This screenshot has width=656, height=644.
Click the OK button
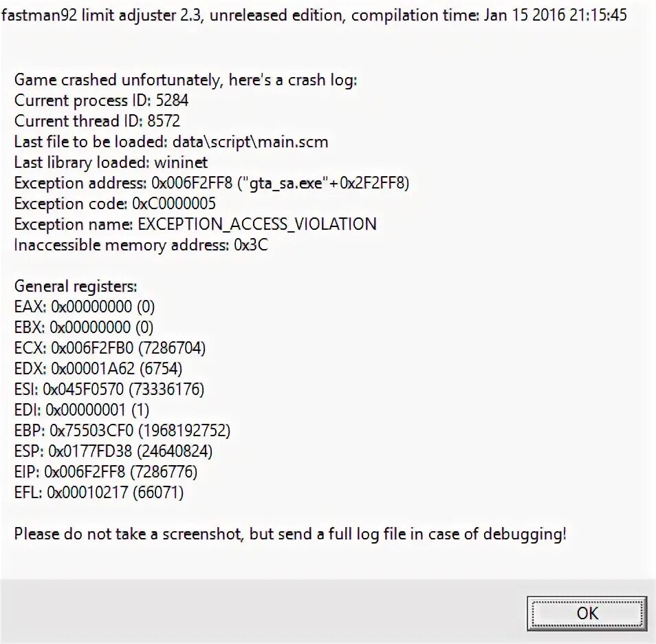587,613
